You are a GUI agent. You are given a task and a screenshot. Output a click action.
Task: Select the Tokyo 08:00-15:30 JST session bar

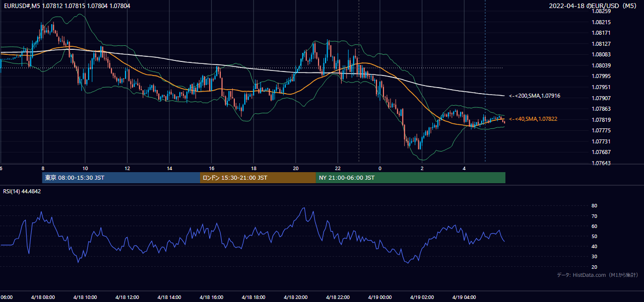(x=121, y=178)
